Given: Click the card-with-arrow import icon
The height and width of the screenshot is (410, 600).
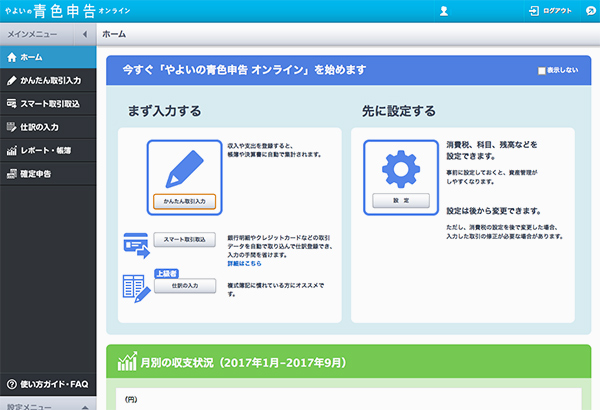Looking at the screenshot, I should point(136,245).
